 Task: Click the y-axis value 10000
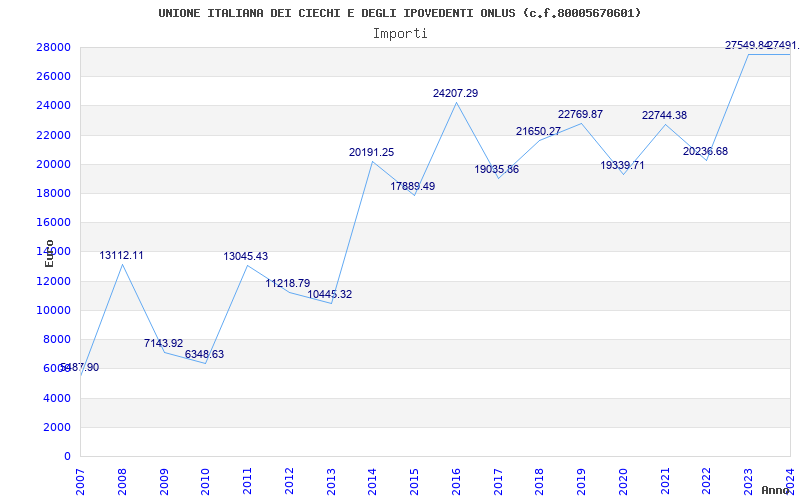pos(53,310)
